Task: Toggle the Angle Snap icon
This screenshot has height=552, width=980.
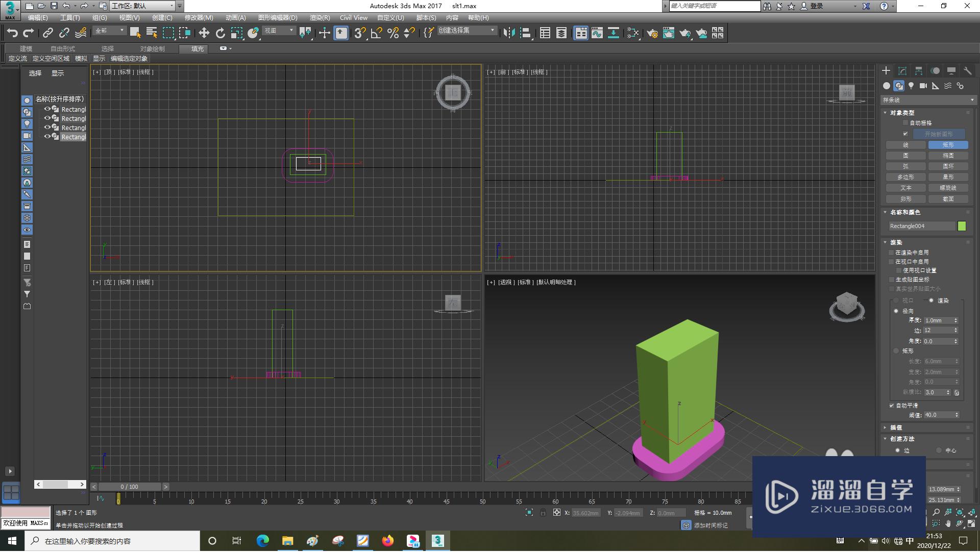Action: pos(376,33)
